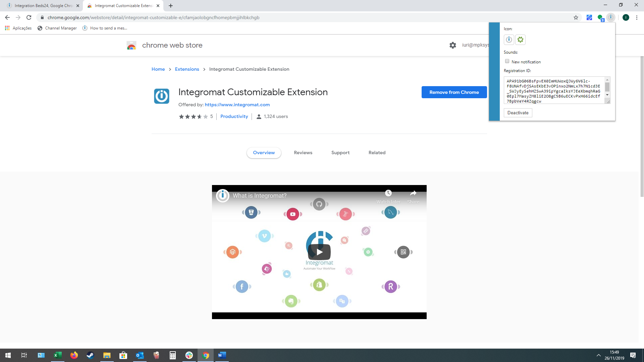Play the What is Integromat video
The width and height of the screenshot is (644, 362).
tap(319, 252)
